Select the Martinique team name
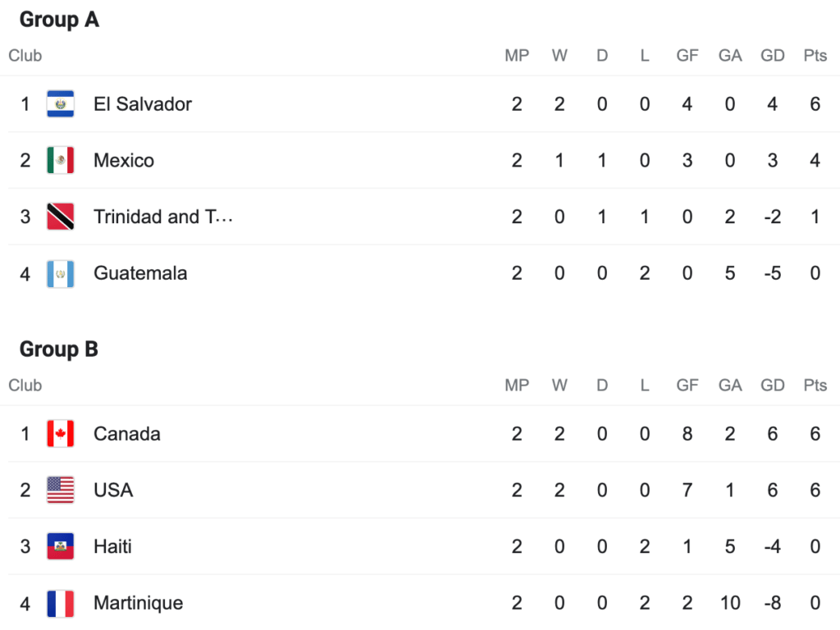This screenshot has width=840, height=630. pyautogui.click(x=139, y=604)
